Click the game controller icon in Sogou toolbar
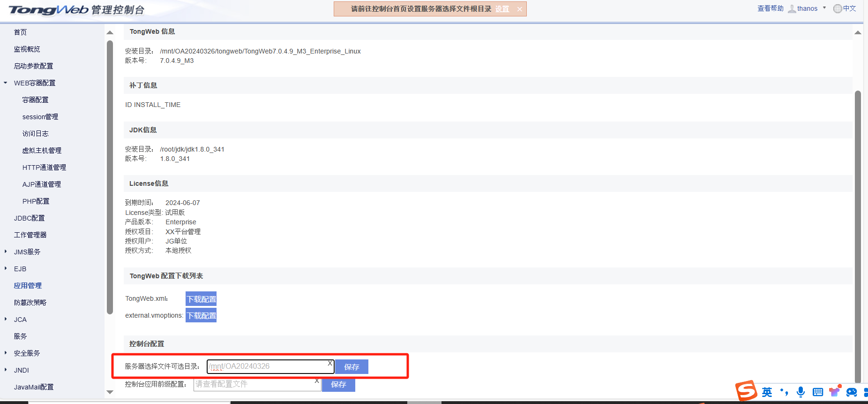 [x=852, y=392]
